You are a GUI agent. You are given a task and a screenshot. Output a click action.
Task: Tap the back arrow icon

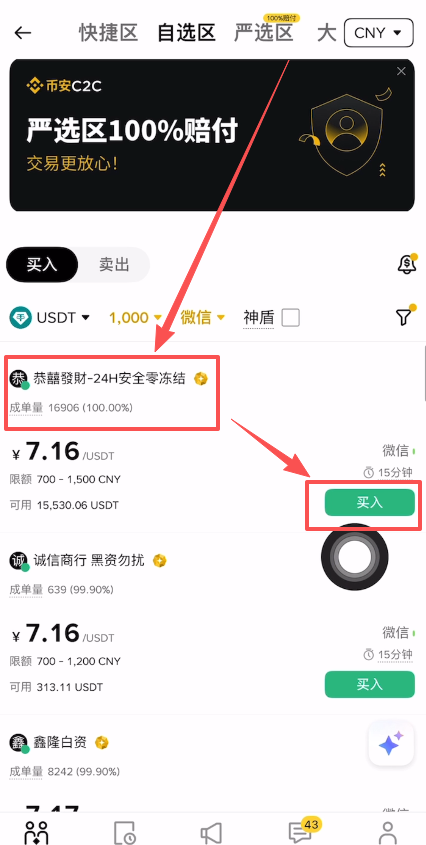(x=23, y=33)
